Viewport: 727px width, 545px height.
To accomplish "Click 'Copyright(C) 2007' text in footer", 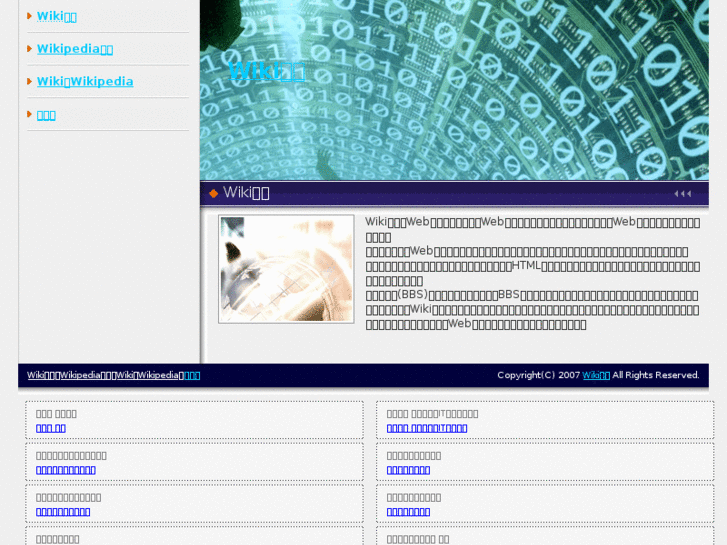I will coord(538,375).
